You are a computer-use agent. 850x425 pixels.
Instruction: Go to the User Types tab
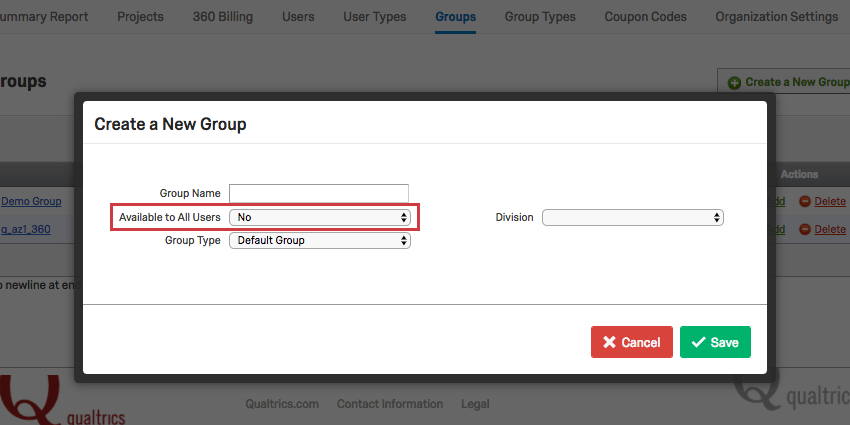(x=375, y=17)
